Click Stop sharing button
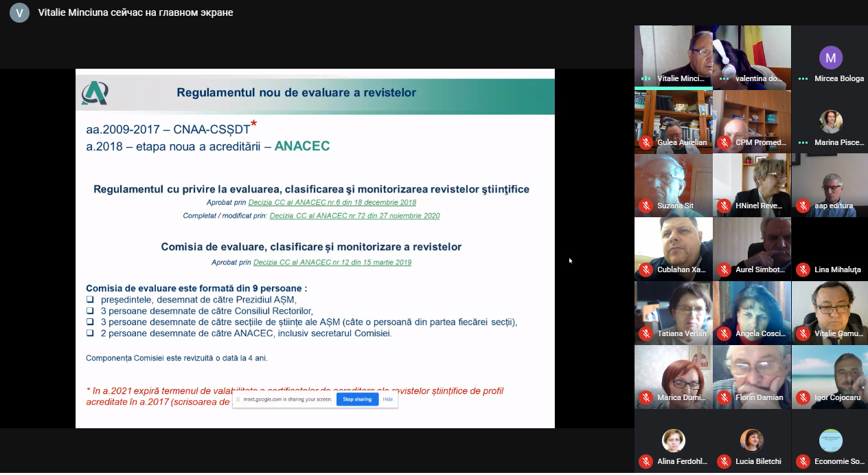The width and height of the screenshot is (868, 475). coord(357,399)
